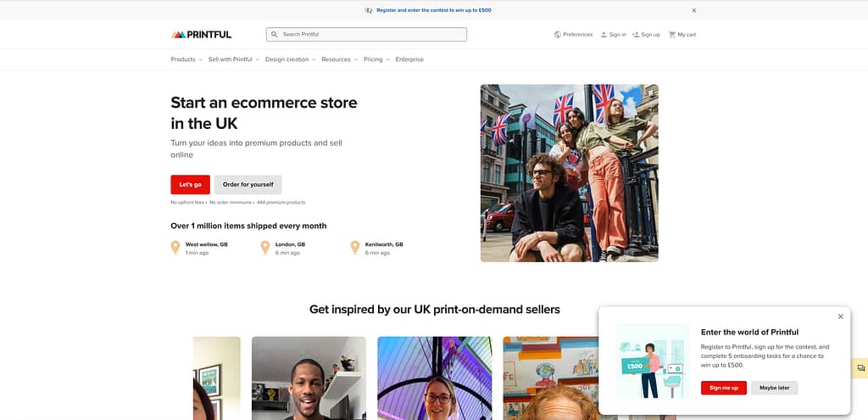Click the Search Printful input field
The width and height of the screenshot is (868, 420).
click(366, 34)
